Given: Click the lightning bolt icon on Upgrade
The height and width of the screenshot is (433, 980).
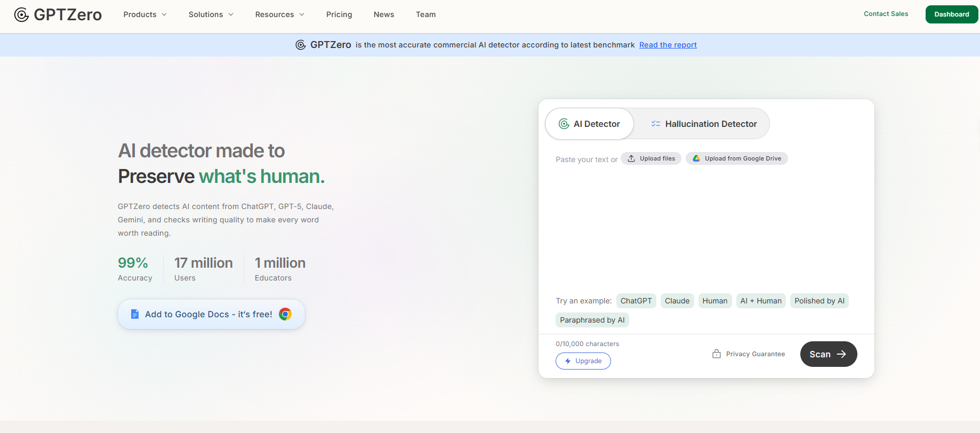Looking at the screenshot, I should [568, 361].
